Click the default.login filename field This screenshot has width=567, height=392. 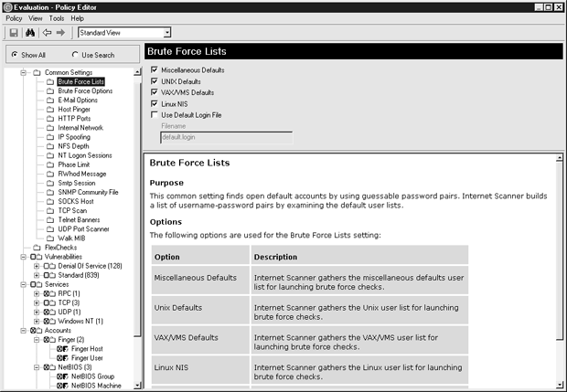[226, 137]
